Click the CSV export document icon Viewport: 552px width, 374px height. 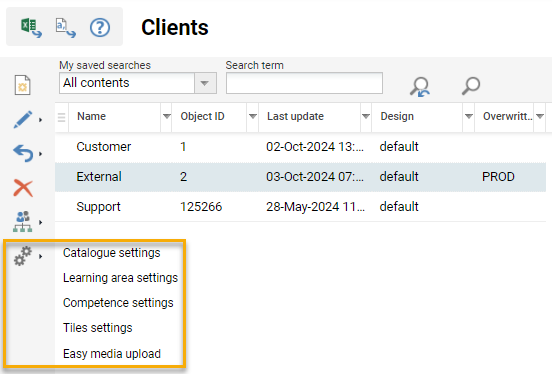point(66,28)
